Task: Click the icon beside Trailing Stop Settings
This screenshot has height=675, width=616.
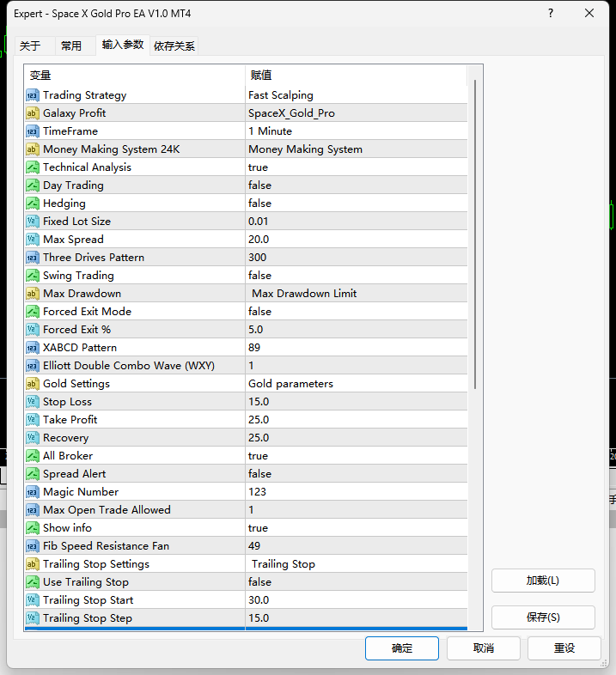Action: coord(33,564)
